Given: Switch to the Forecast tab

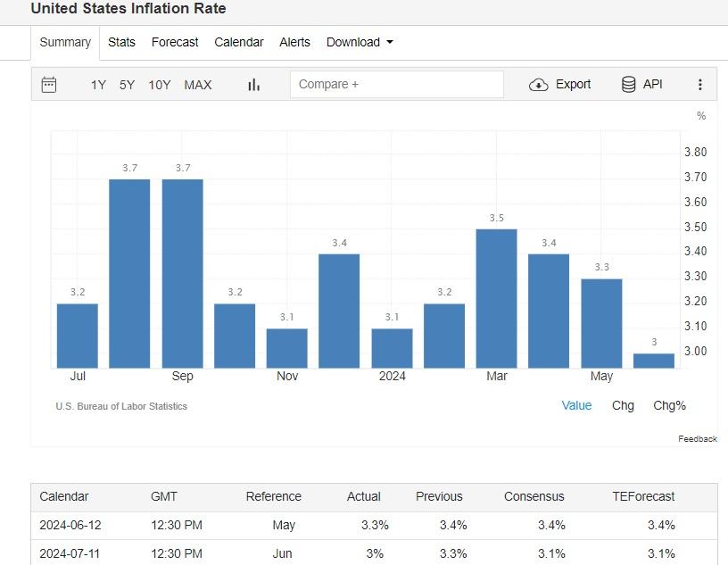Looking at the screenshot, I should [175, 42].
